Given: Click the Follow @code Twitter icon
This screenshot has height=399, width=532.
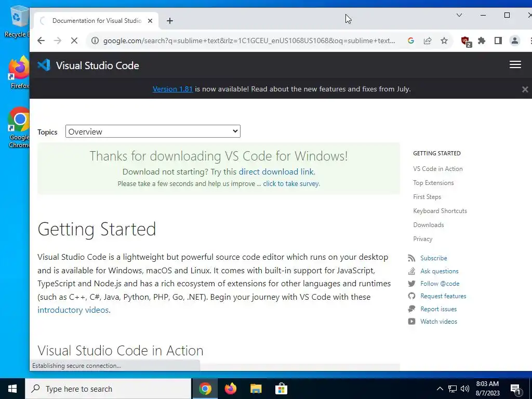Looking at the screenshot, I should click(411, 284).
